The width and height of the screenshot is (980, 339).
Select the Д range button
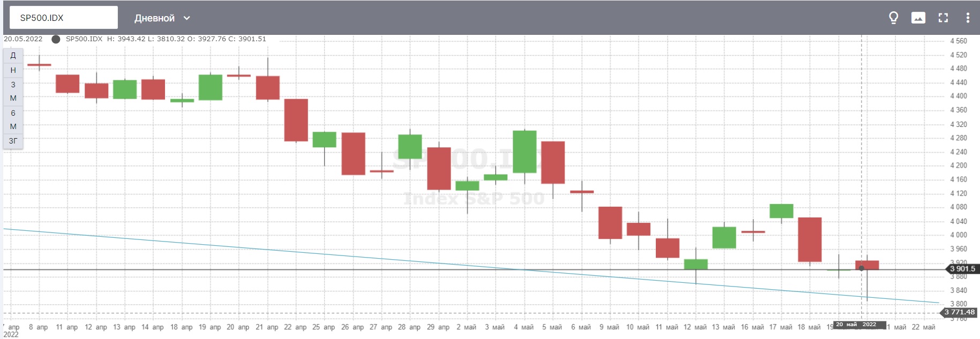(13, 56)
